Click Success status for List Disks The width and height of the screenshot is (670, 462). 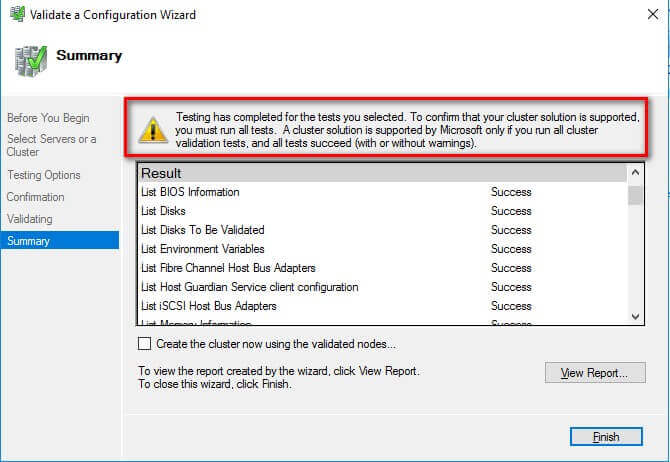(511, 211)
